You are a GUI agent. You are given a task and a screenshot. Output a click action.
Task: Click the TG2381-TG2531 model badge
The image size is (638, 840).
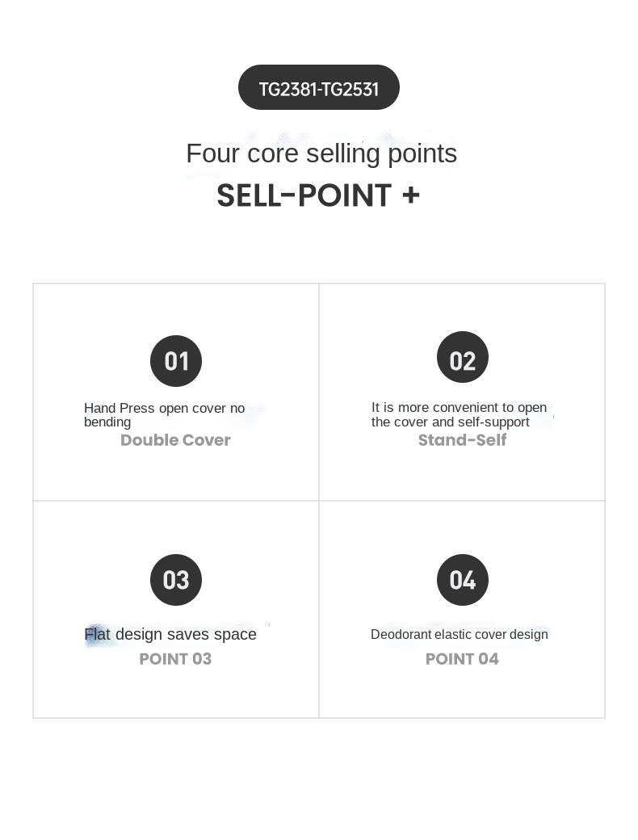pyautogui.click(x=319, y=88)
